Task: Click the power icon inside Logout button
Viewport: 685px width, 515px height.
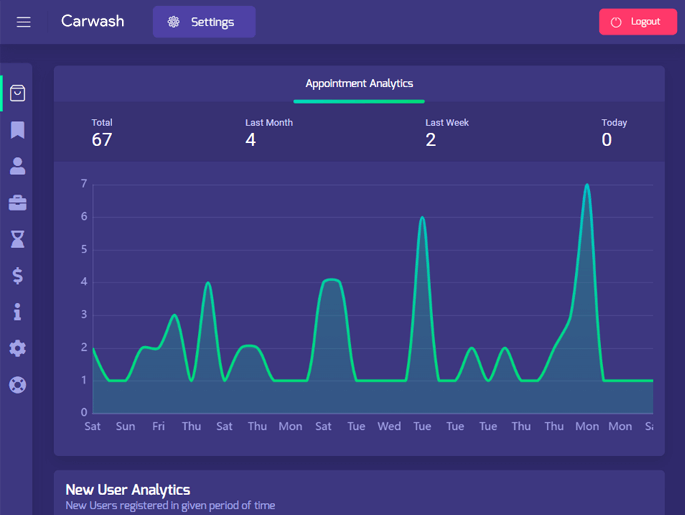Action: point(616,22)
